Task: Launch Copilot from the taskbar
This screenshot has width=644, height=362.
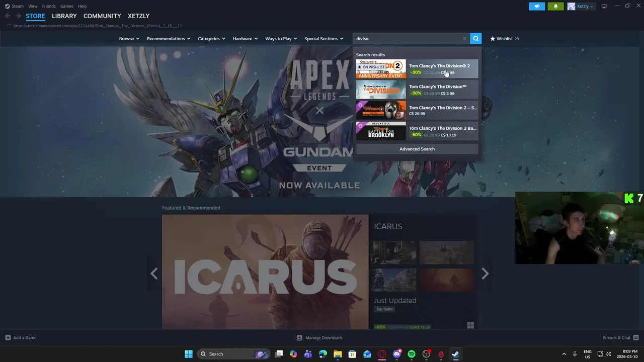Action: (293, 354)
